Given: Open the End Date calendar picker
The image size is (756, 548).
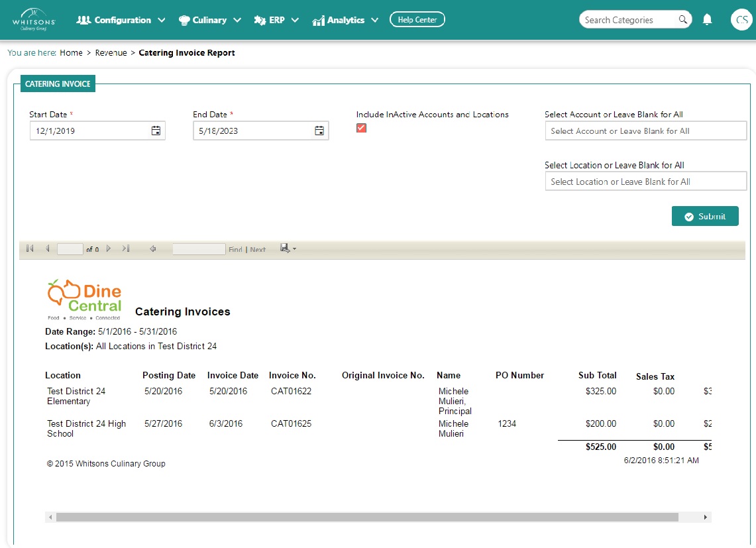Looking at the screenshot, I should pos(319,131).
